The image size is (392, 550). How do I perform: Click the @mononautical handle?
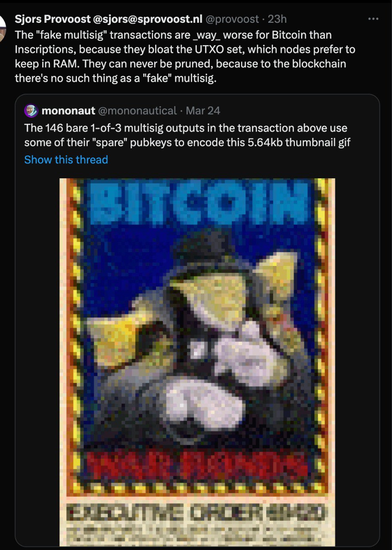tap(138, 111)
